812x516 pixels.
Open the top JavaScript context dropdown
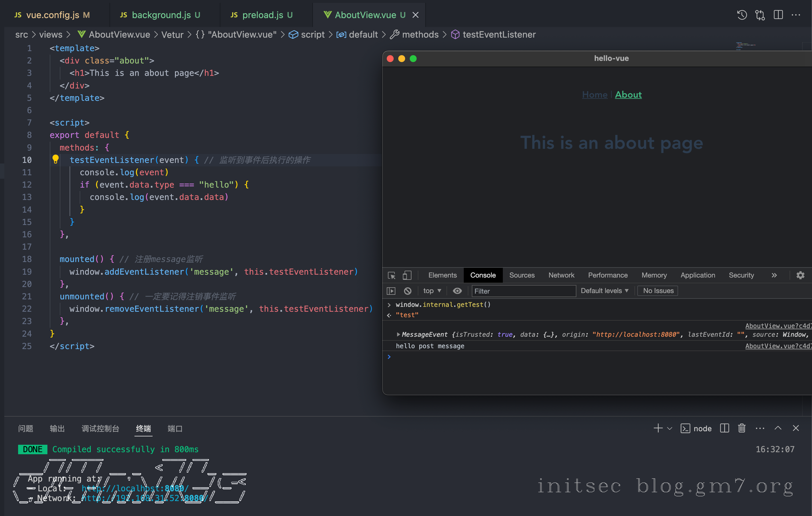(x=432, y=291)
